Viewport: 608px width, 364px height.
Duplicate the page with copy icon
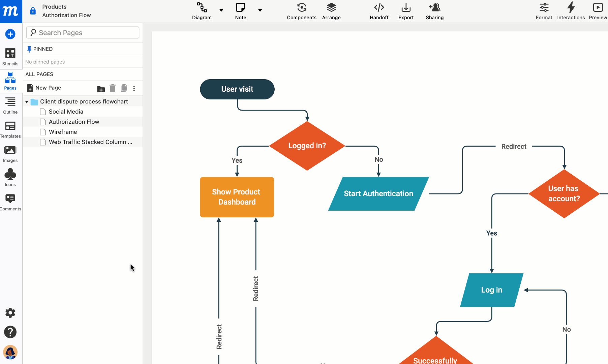tap(124, 88)
